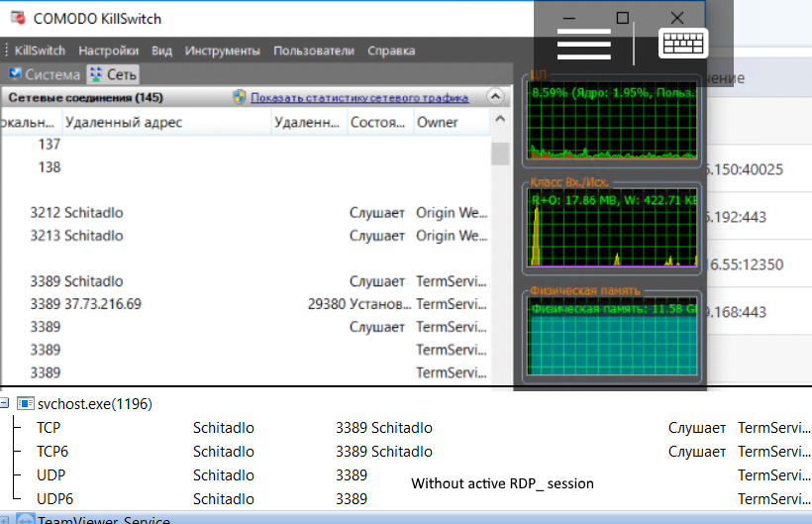Click the COMODO KillSwitch title bar icon
Image resolution: width=812 pixels, height=524 pixels.
(x=18, y=18)
